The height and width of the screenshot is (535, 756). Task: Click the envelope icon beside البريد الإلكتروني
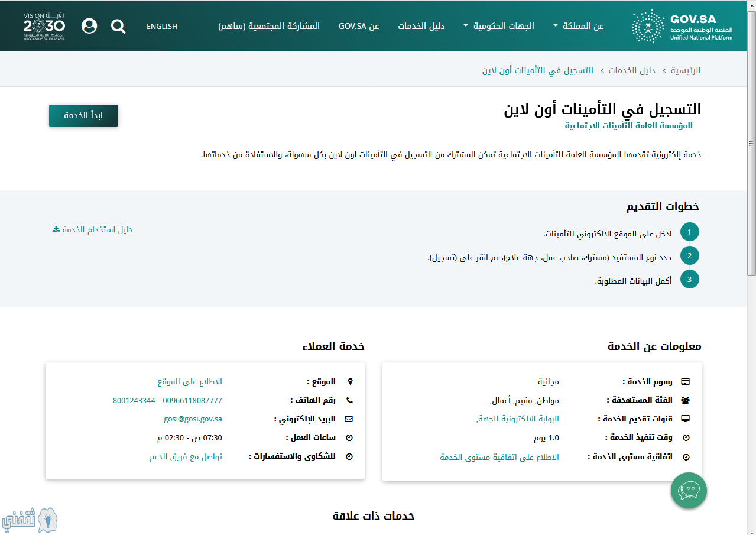(349, 419)
